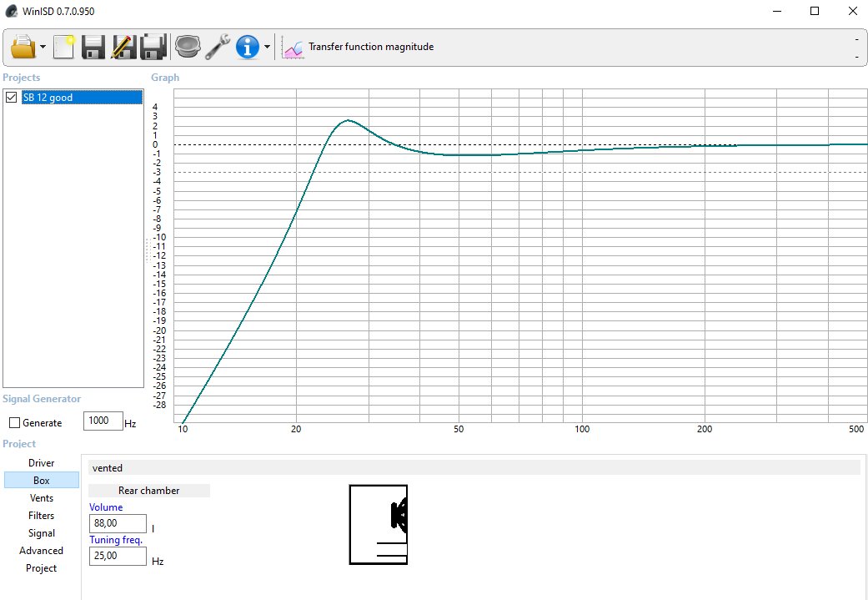Image resolution: width=868 pixels, height=600 pixels.
Task: Switch to the Vents tab
Action: point(42,498)
